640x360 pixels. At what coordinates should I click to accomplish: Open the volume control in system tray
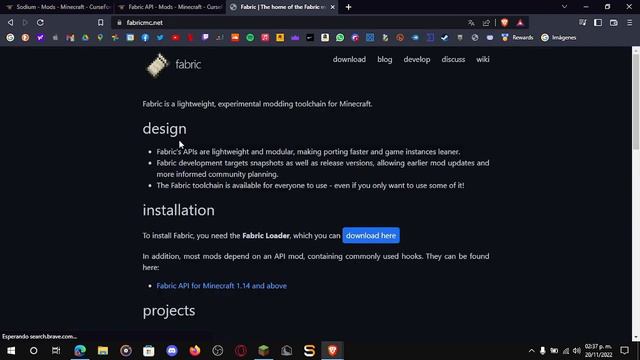click(576, 351)
